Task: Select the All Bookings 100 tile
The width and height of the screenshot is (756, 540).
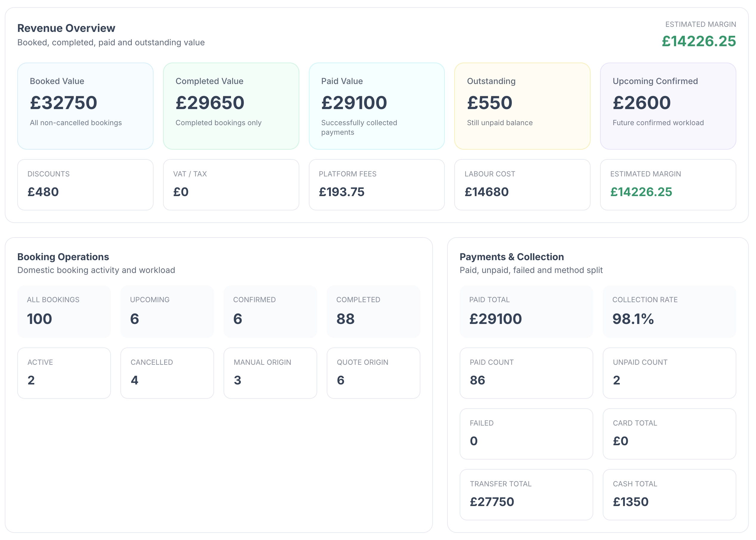Action: (64, 311)
